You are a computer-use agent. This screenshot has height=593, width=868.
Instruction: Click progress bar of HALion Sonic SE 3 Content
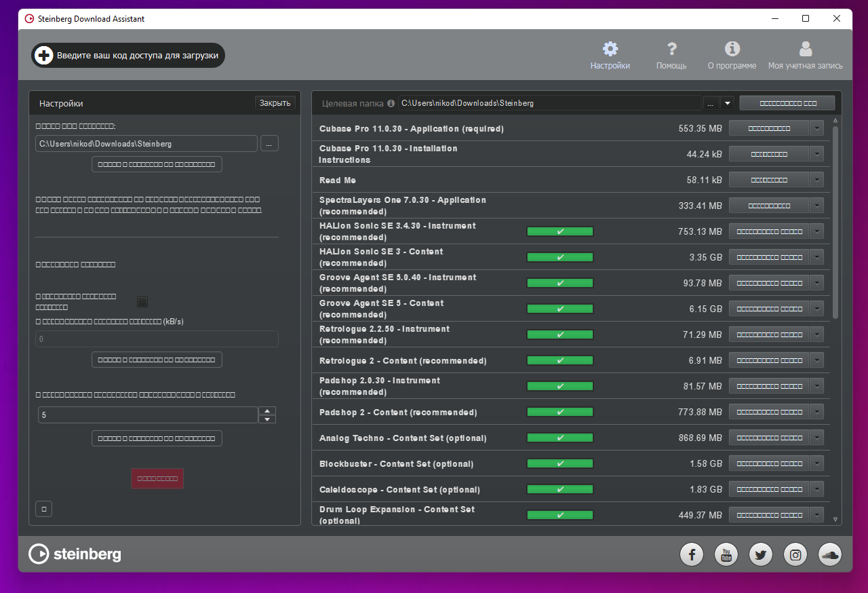point(560,257)
